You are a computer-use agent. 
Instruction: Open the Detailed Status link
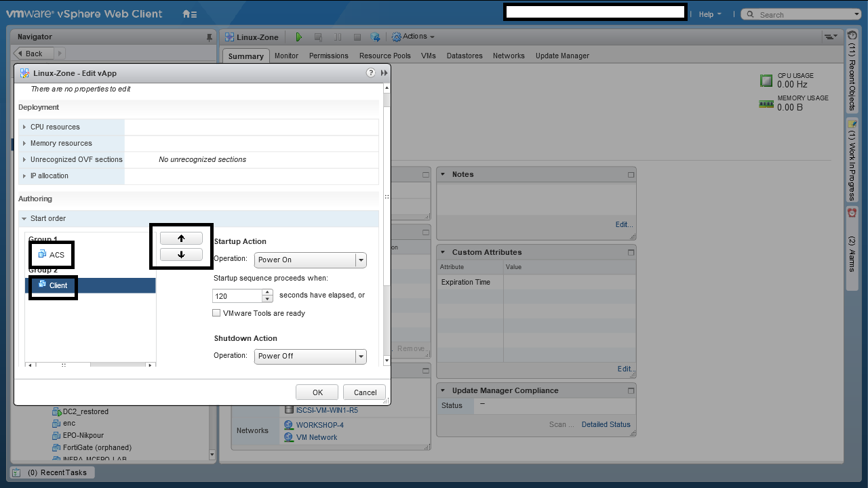(x=606, y=424)
